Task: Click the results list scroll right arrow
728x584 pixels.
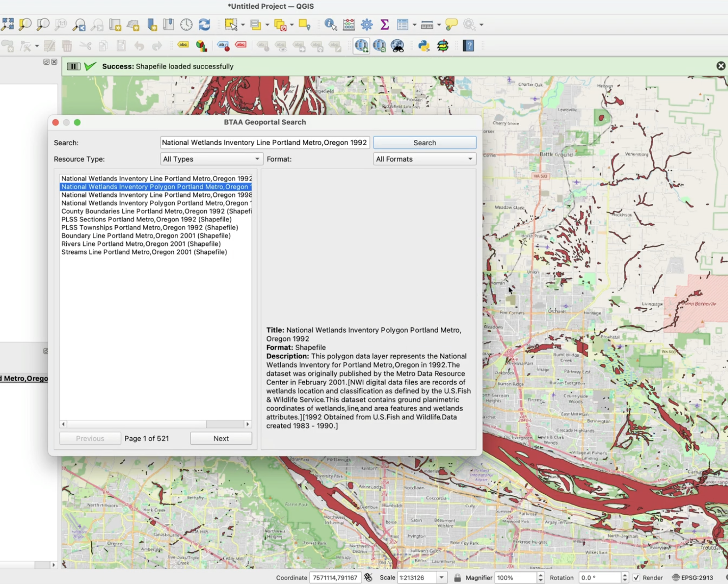Action: click(248, 424)
